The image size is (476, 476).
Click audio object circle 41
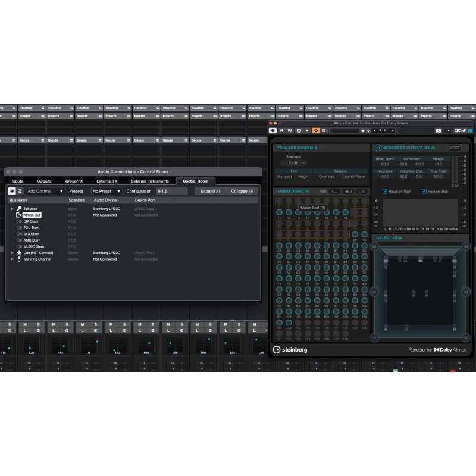[279, 245]
